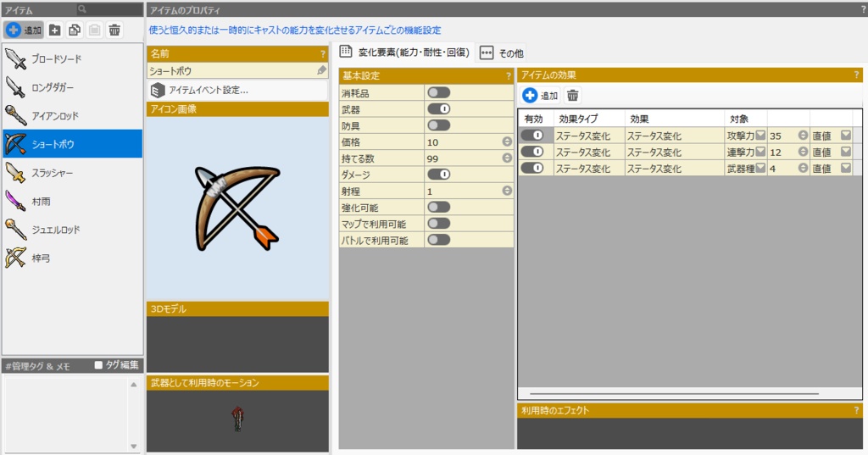Image resolution: width=868 pixels, height=455 pixels.
Task: Click the pencil edit icon in name field
Action: click(321, 70)
